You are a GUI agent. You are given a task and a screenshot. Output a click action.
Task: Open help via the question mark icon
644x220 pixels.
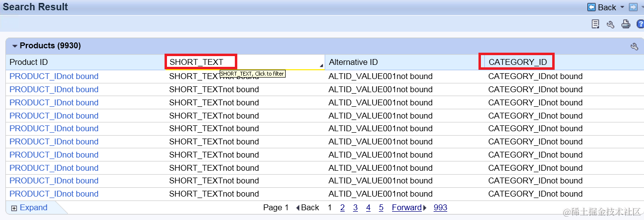click(x=640, y=24)
